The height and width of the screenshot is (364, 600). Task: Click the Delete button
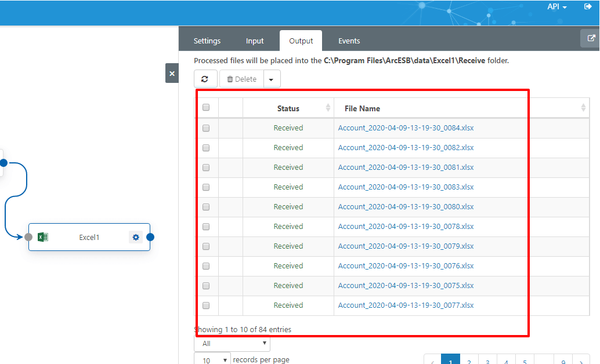241,79
